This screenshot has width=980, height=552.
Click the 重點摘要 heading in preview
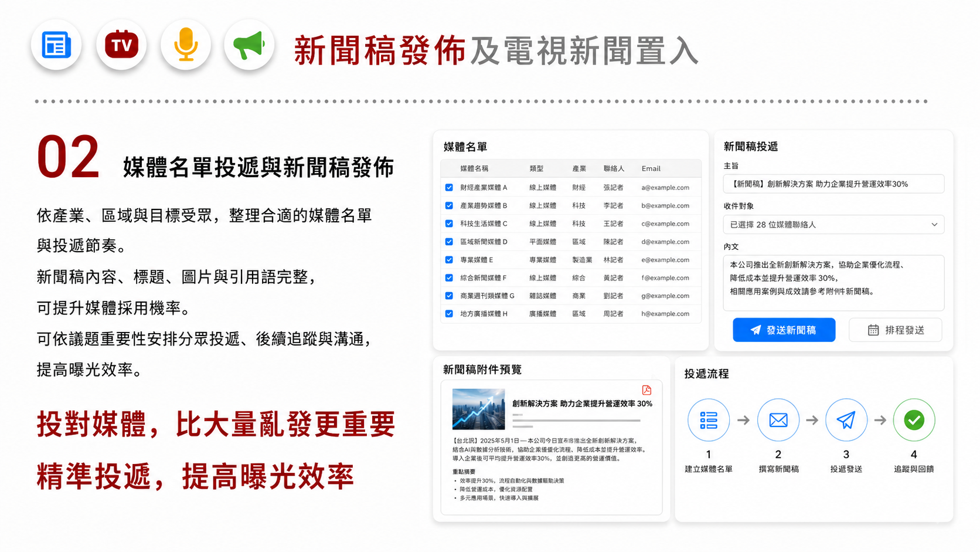click(x=464, y=472)
